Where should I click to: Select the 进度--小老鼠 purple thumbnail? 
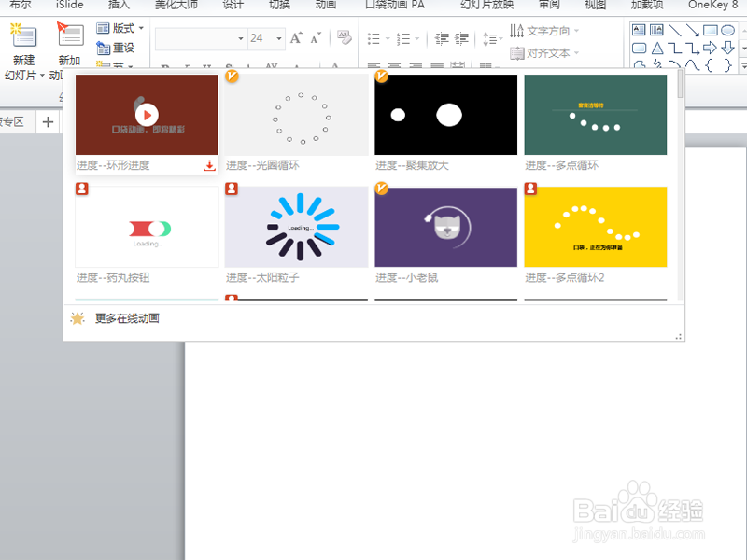[x=446, y=227]
